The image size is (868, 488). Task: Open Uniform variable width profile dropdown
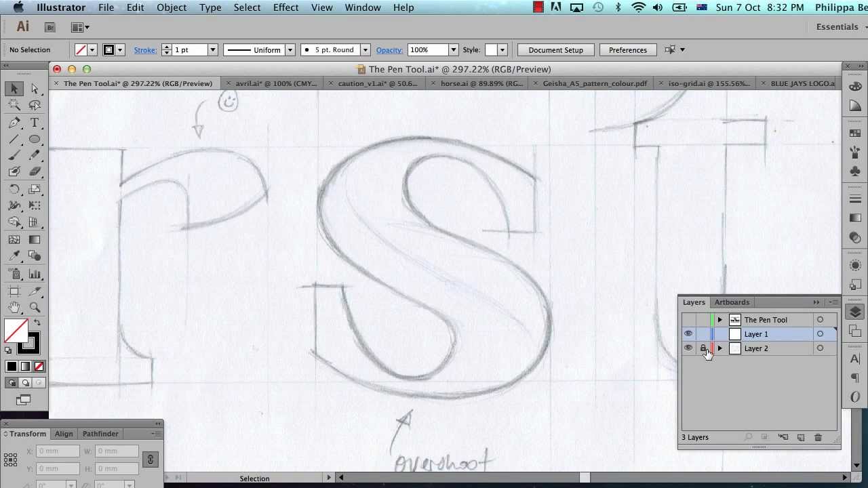(290, 50)
